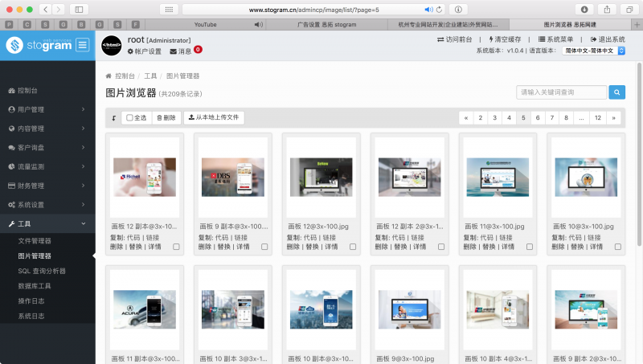Open the P pinned tab
This screenshot has width=643, height=364.
click(9, 25)
